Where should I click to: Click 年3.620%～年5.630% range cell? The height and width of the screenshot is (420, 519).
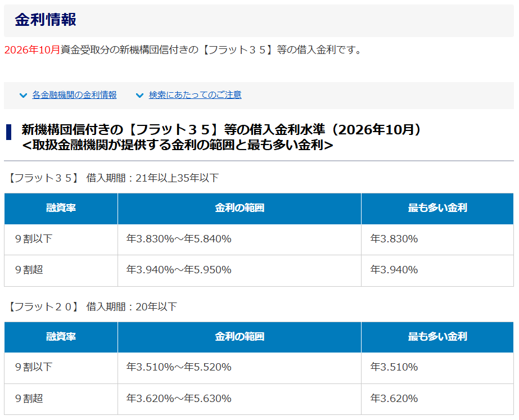pyautogui.click(x=240, y=399)
